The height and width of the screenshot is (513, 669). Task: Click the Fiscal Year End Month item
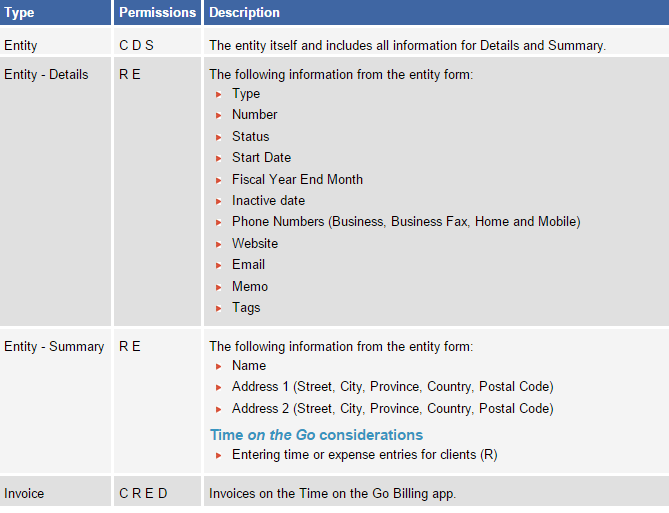pyautogui.click(x=297, y=180)
